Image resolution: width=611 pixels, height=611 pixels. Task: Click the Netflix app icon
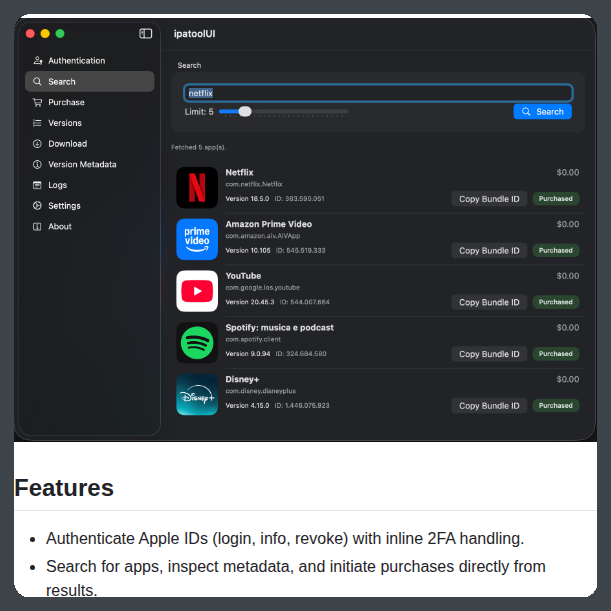click(x=197, y=187)
